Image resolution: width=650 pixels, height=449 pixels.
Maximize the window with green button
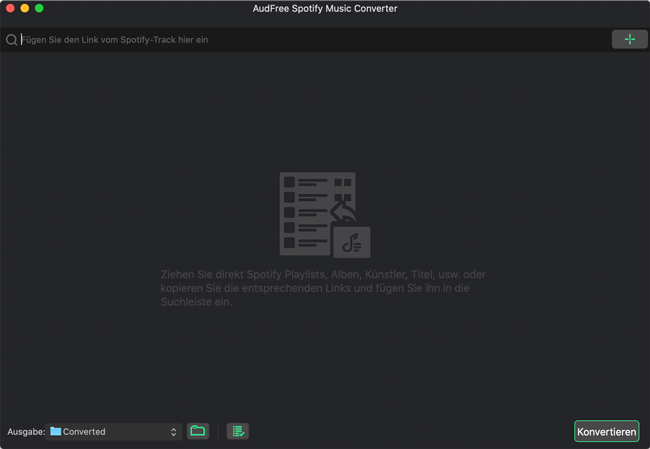click(39, 8)
